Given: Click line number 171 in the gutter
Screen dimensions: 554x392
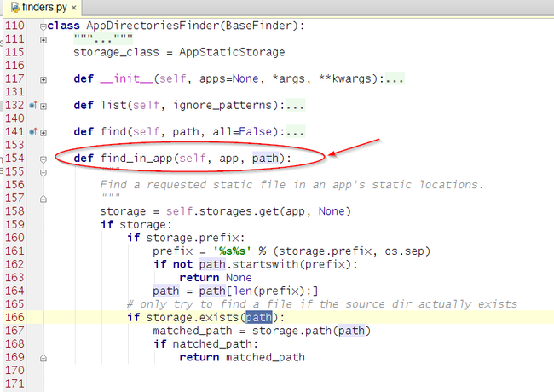Looking at the screenshot, I should 14,383.
